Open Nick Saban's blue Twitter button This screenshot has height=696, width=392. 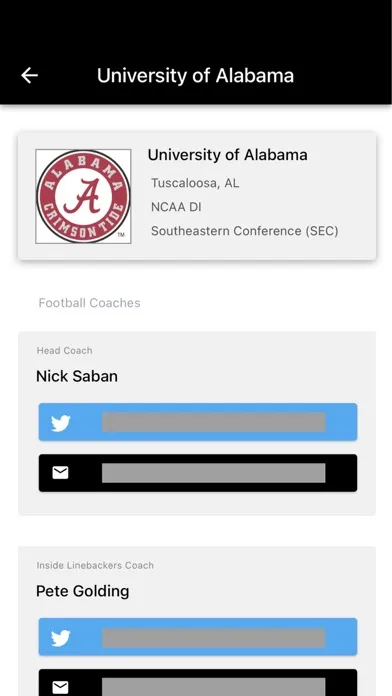(198, 422)
